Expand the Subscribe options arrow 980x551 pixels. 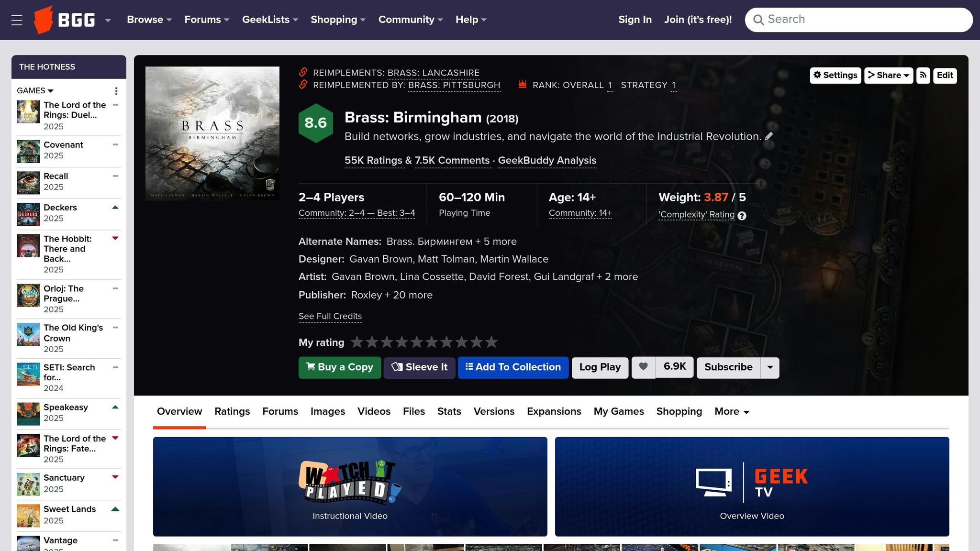770,367
